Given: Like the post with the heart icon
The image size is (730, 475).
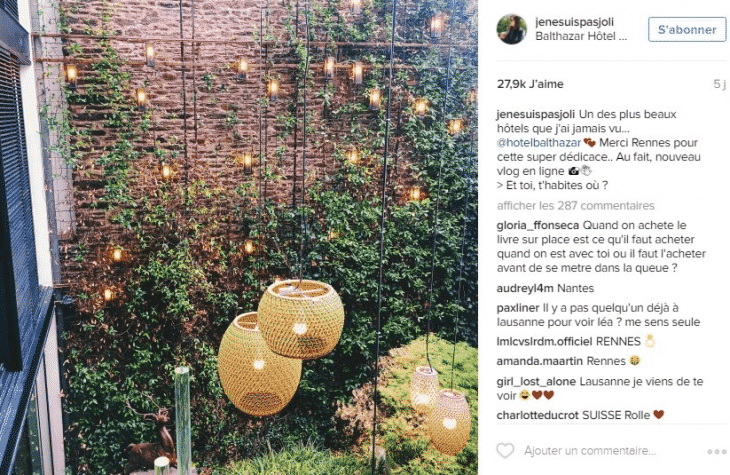Looking at the screenshot, I should pos(505,451).
